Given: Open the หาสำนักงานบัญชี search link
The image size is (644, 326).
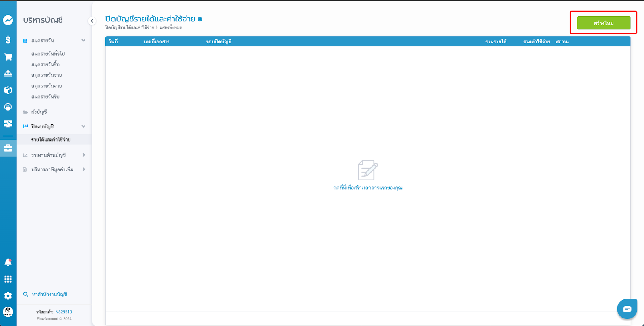Looking at the screenshot, I should click(x=49, y=294).
